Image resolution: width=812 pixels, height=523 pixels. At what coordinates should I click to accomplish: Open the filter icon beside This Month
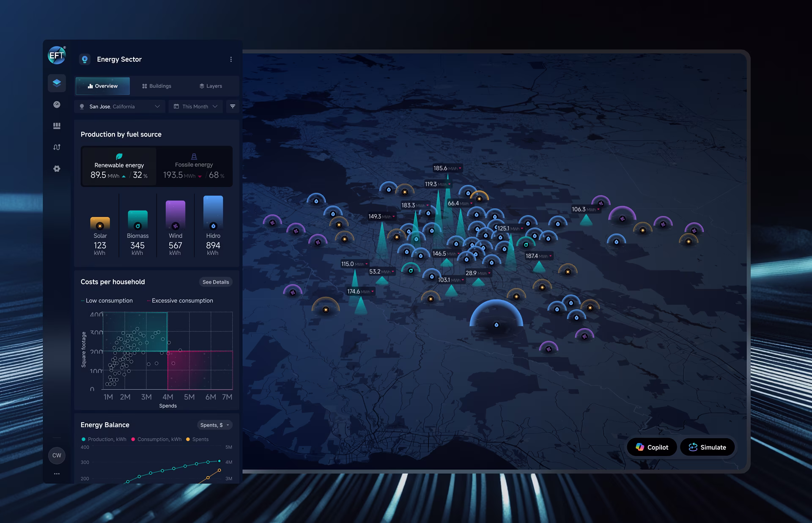pyautogui.click(x=232, y=106)
